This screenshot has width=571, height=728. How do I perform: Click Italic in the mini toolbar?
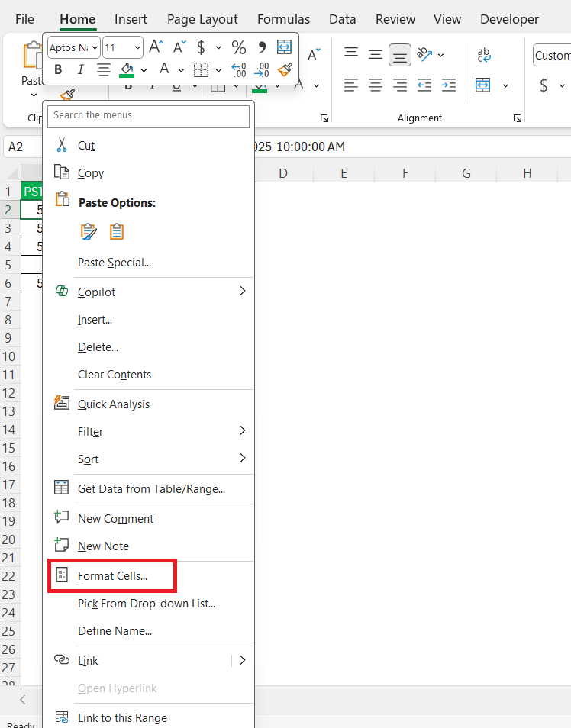(x=80, y=69)
